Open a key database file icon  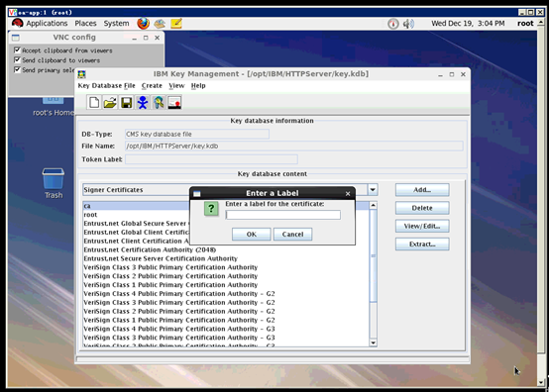(x=110, y=103)
